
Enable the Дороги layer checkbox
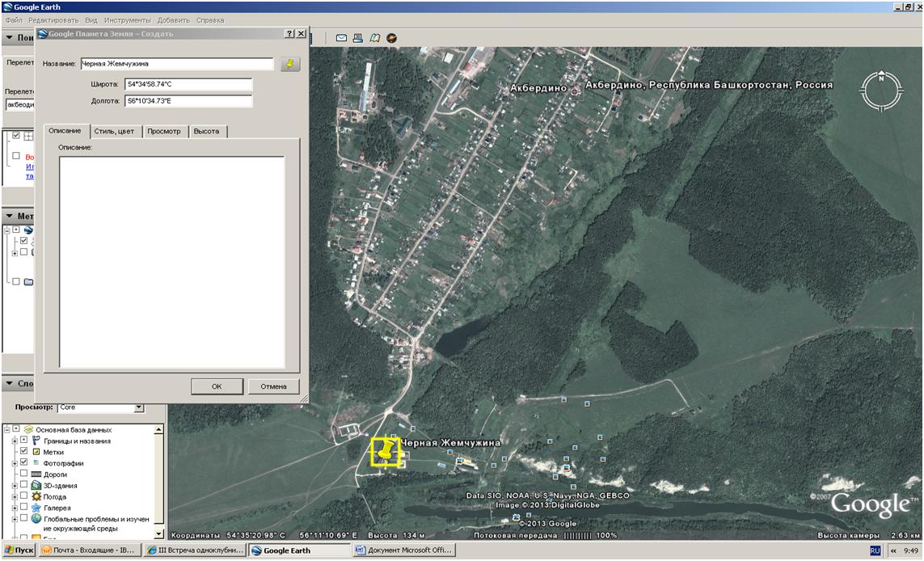click(23, 473)
